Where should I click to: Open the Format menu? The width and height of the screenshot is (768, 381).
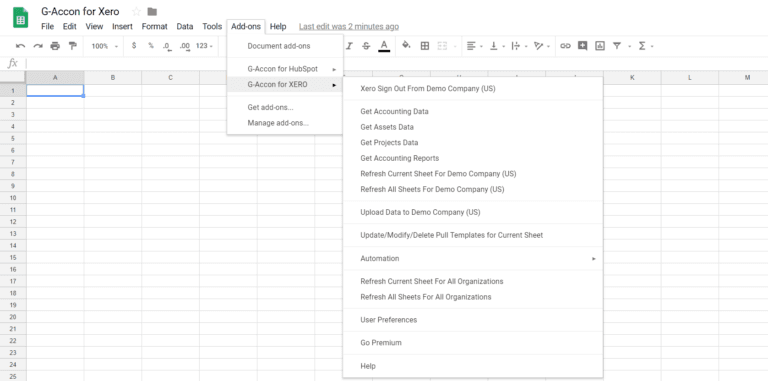tap(154, 26)
